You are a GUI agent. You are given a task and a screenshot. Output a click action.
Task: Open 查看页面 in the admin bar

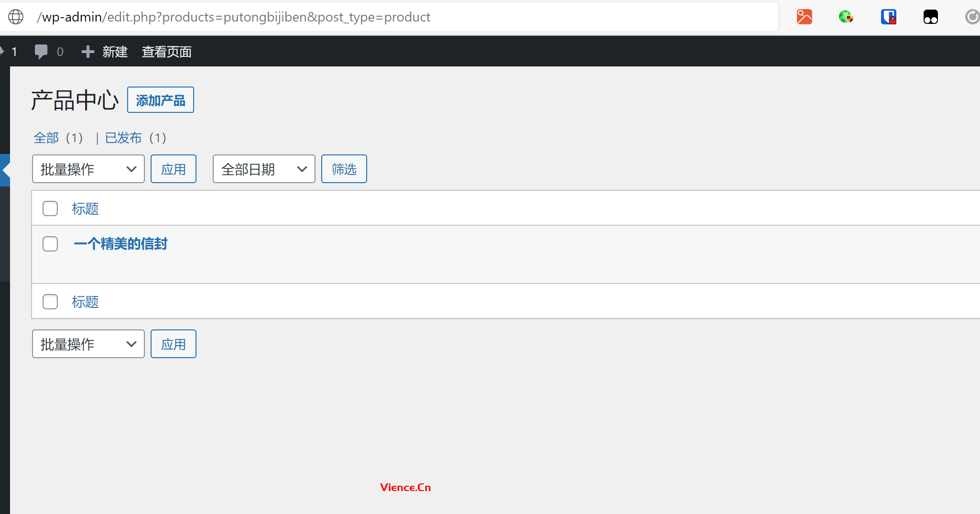pyautogui.click(x=166, y=52)
